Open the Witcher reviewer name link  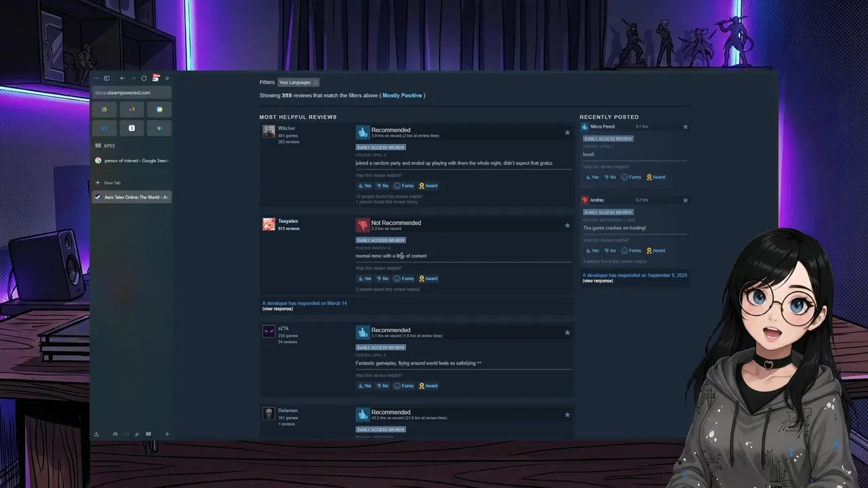(x=287, y=128)
